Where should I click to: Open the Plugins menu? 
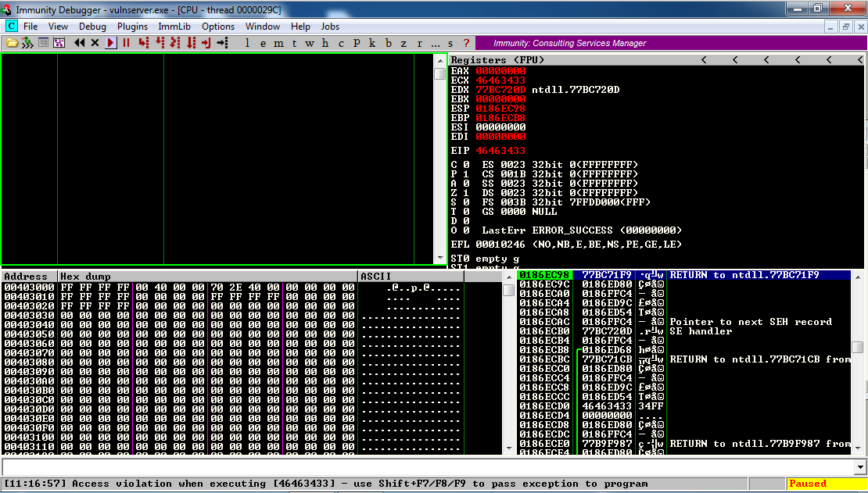click(x=132, y=27)
